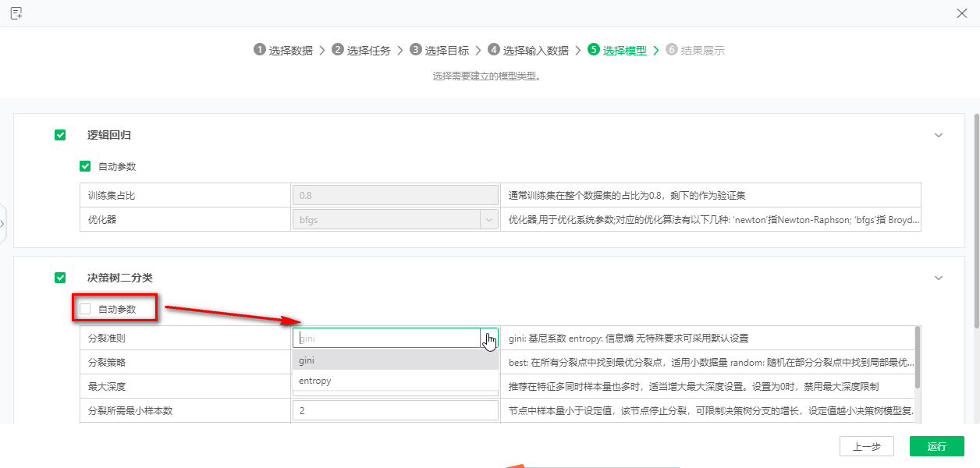Image resolution: width=980 pixels, height=468 pixels.
Task: Click the edit document icon at top left
Action: point(16,12)
